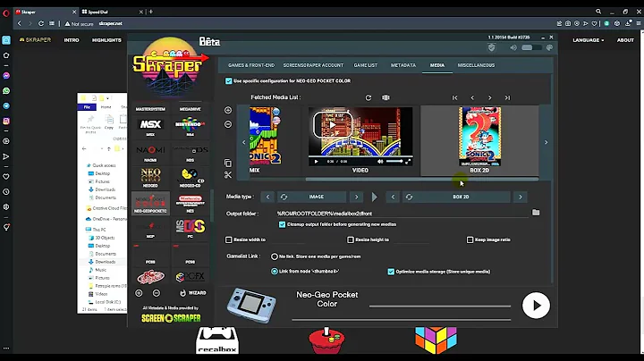644x361 pixels.
Task: Start scraping with the large play button
Action: (x=536, y=306)
